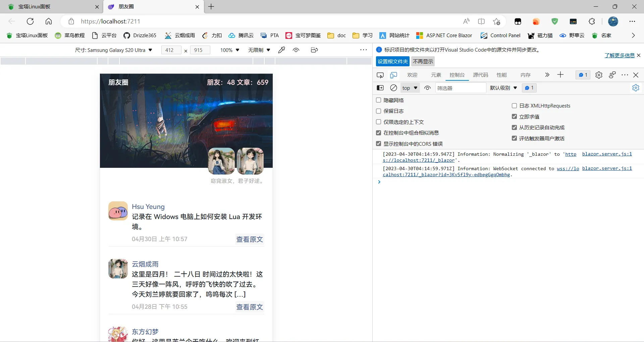Screen dimensions: 644x342
Task: Uncheck the 立即求值 checkbox
Action: 514,117
